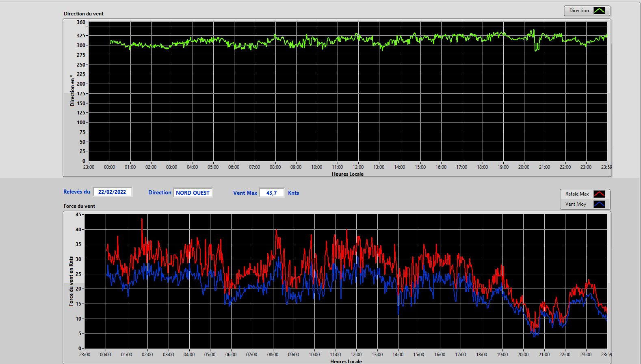The image size is (641, 364).
Task: Click 300 on direction chart Y axis
Action: 81,45
